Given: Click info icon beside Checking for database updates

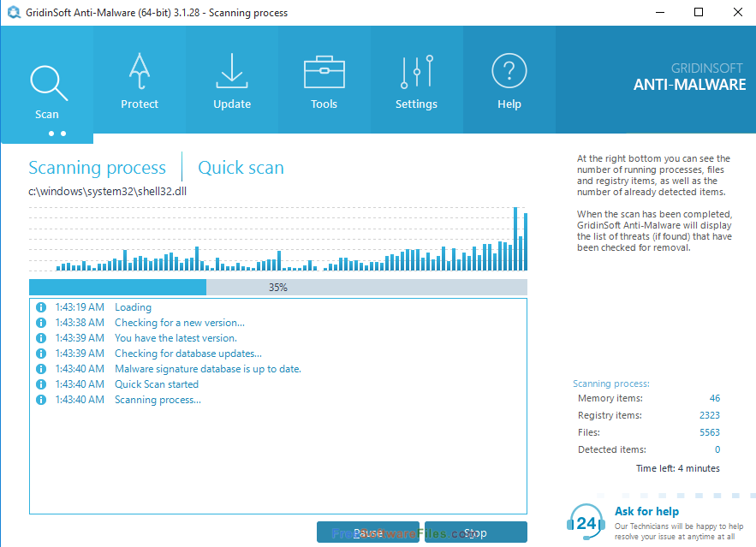Looking at the screenshot, I should [x=41, y=354].
